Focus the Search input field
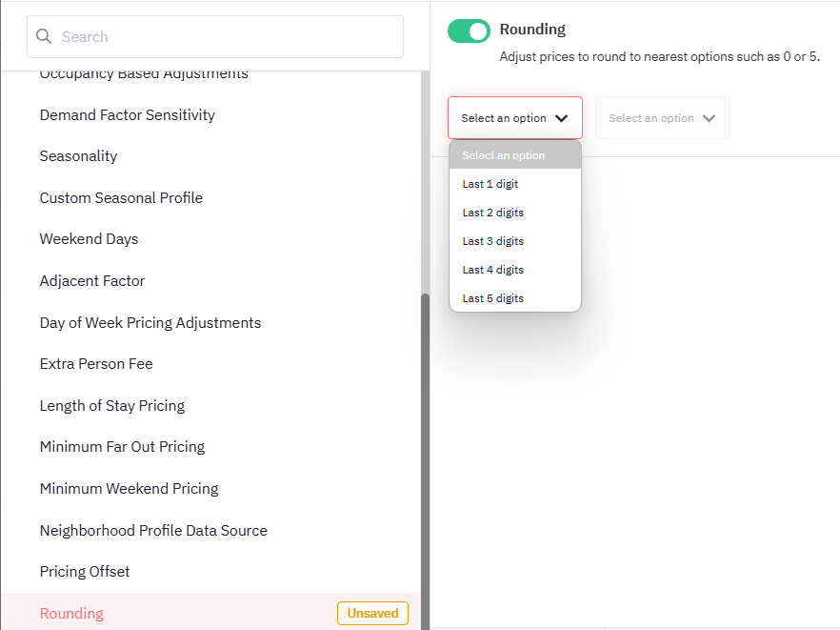The image size is (840, 630). (215, 36)
